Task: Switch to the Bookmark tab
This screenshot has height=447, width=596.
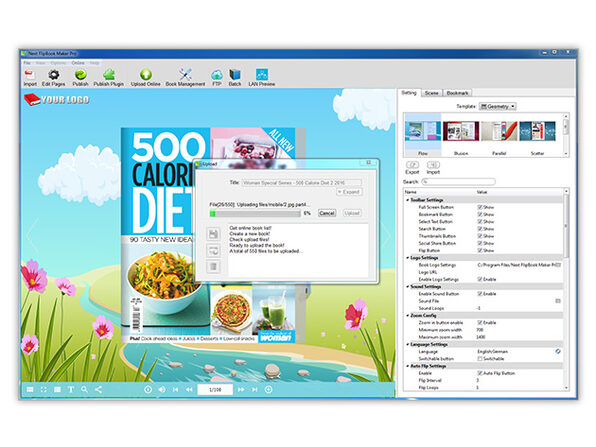Action: [457, 93]
